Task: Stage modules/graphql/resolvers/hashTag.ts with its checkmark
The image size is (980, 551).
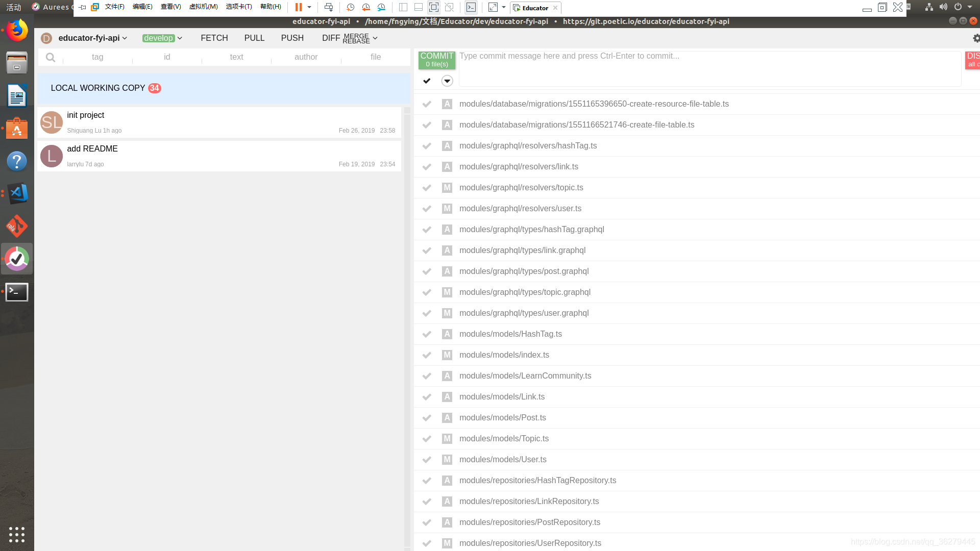Action: point(427,146)
